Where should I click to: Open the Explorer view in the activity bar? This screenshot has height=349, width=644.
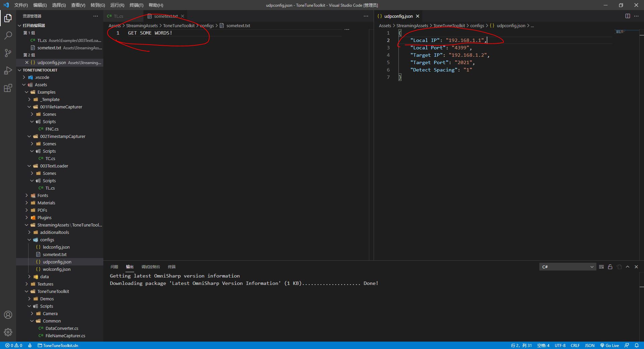pos(8,18)
